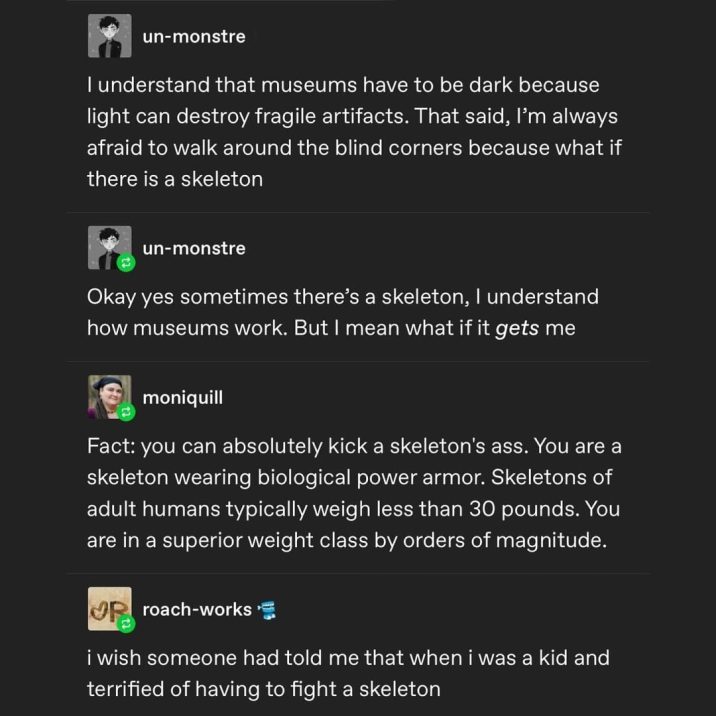Click the blue badge icon beside roach-works
Image resolution: width=716 pixels, height=716 pixels.
267,609
